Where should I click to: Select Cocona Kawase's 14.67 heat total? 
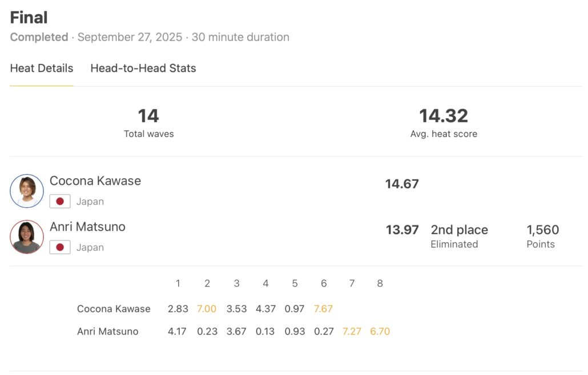click(402, 184)
